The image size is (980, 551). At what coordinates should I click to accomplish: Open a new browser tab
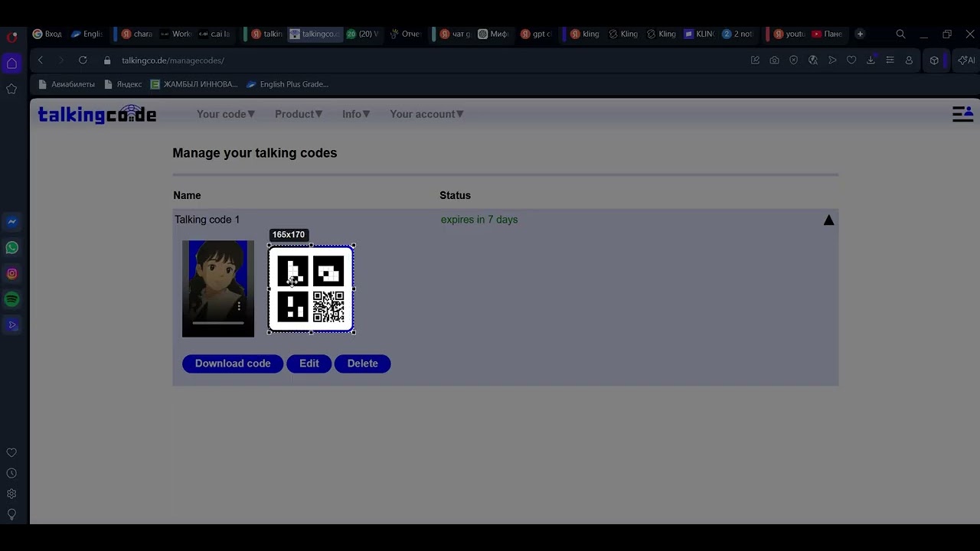point(860,34)
